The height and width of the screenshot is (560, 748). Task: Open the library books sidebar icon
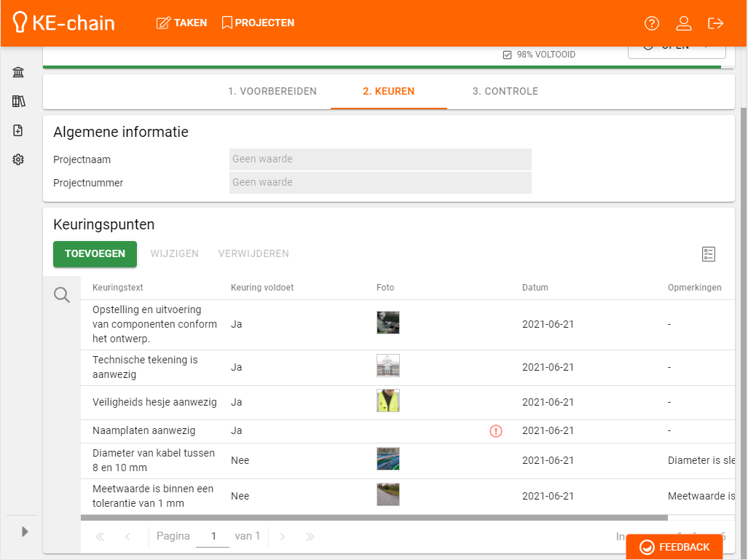point(18,101)
